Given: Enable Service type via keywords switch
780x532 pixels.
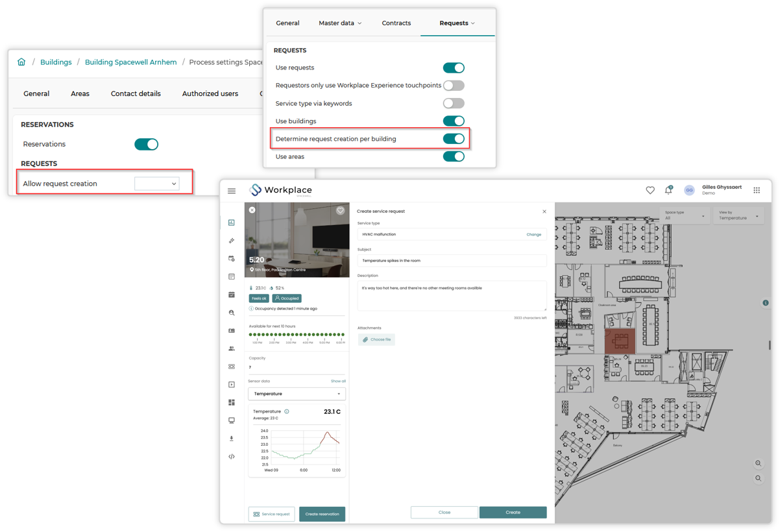Looking at the screenshot, I should point(454,103).
